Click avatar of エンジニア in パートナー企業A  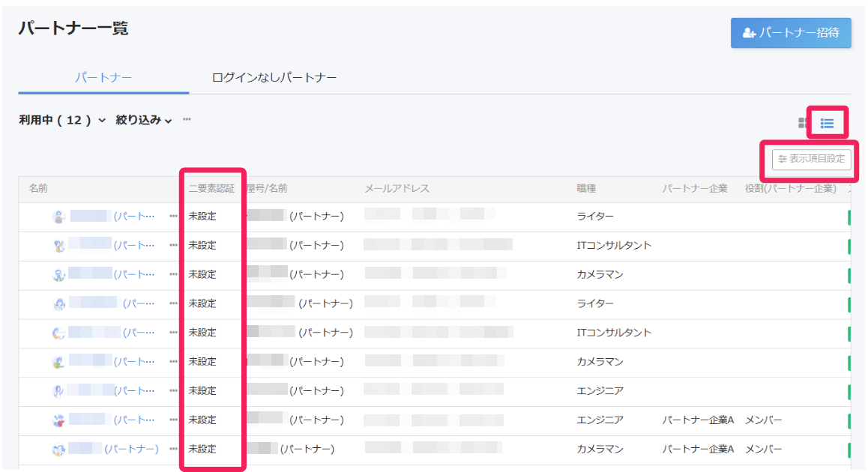click(58, 420)
